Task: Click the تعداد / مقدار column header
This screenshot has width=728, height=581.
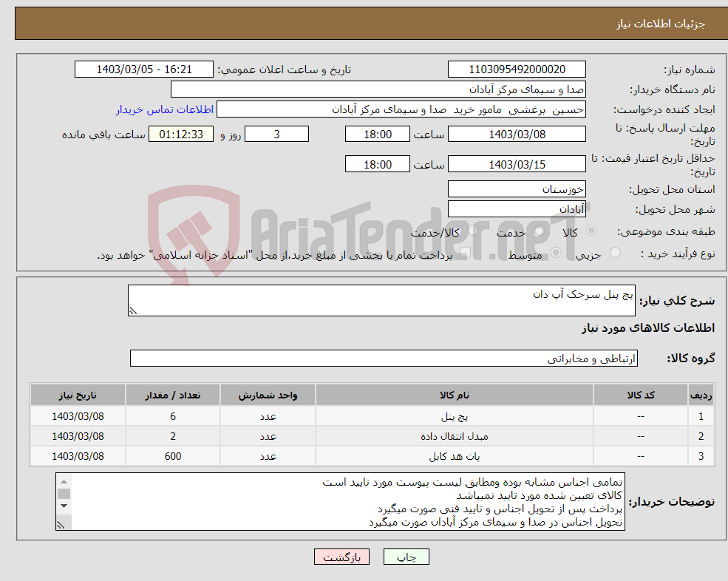Action: click(173, 395)
